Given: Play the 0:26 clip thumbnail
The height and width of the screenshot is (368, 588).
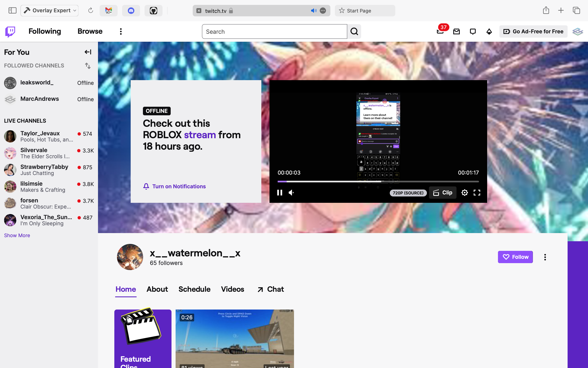Looking at the screenshot, I should coord(235,339).
